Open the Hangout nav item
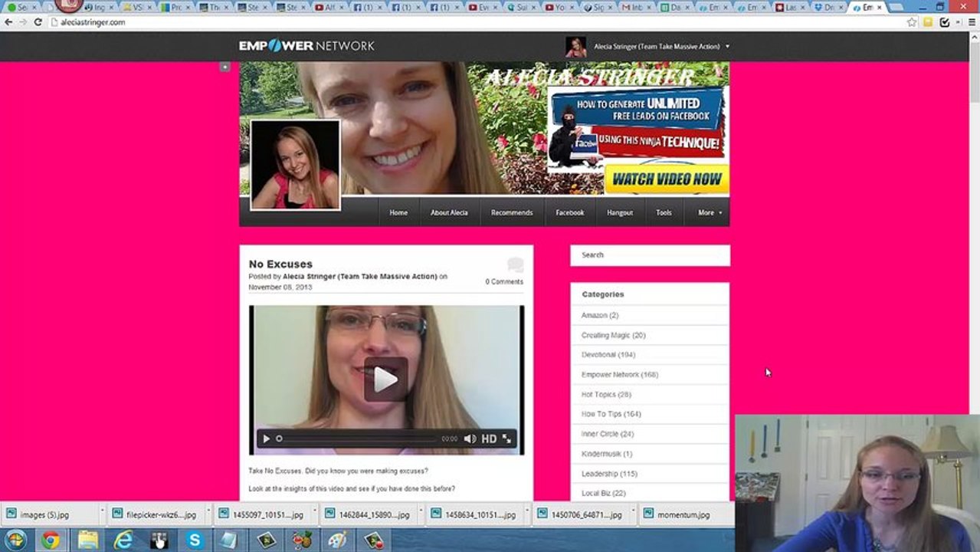Screen dimensions: 980x552 [x=620, y=212]
